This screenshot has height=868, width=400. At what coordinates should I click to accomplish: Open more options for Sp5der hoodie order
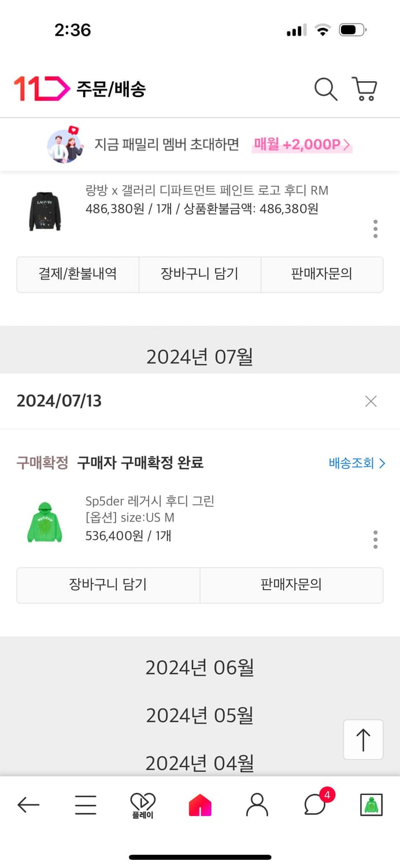pos(375,539)
